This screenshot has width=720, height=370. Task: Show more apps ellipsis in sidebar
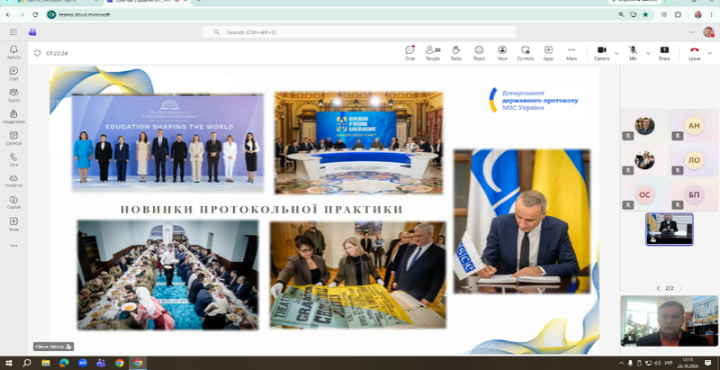(x=14, y=246)
